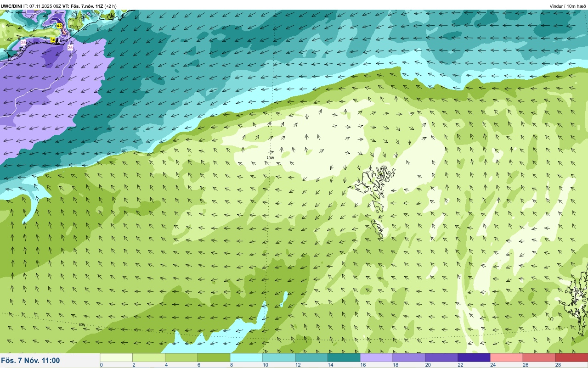
Task: Click the '(+2 h)' forecast offset text
Action: point(110,6)
